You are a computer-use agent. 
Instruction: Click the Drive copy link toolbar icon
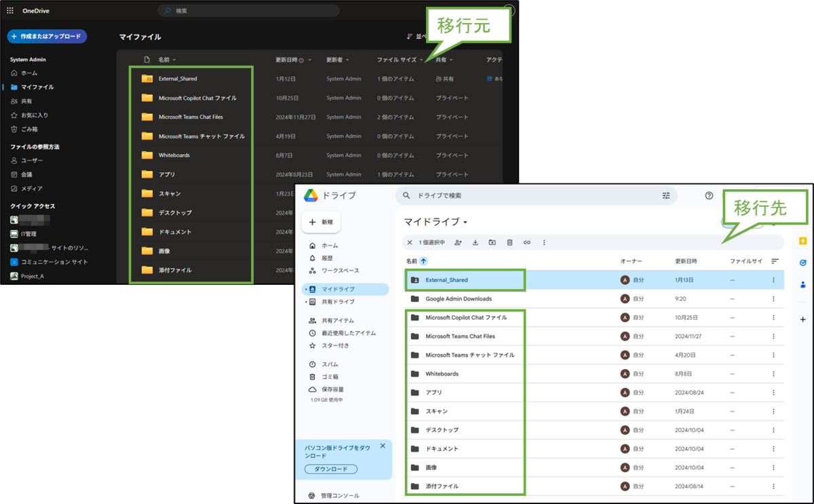527,242
